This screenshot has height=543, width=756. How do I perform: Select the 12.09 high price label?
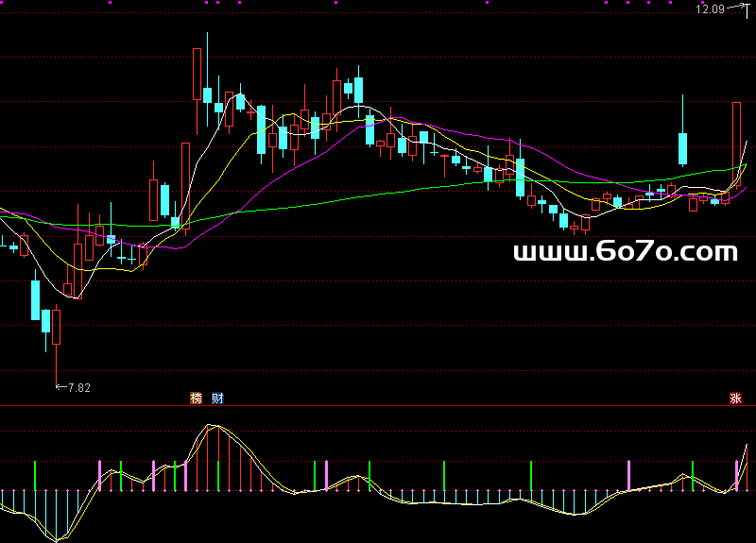click(x=711, y=8)
